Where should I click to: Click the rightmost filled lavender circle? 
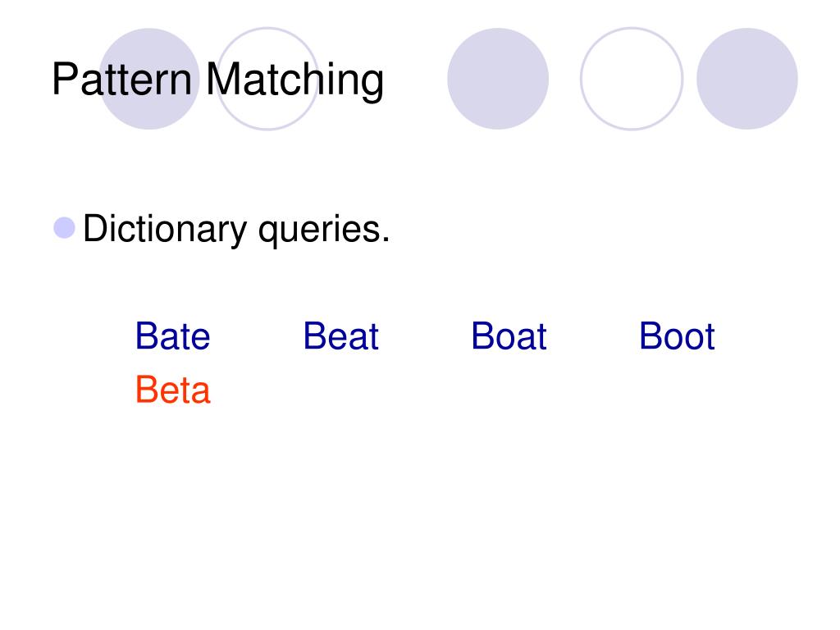coord(746,78)
